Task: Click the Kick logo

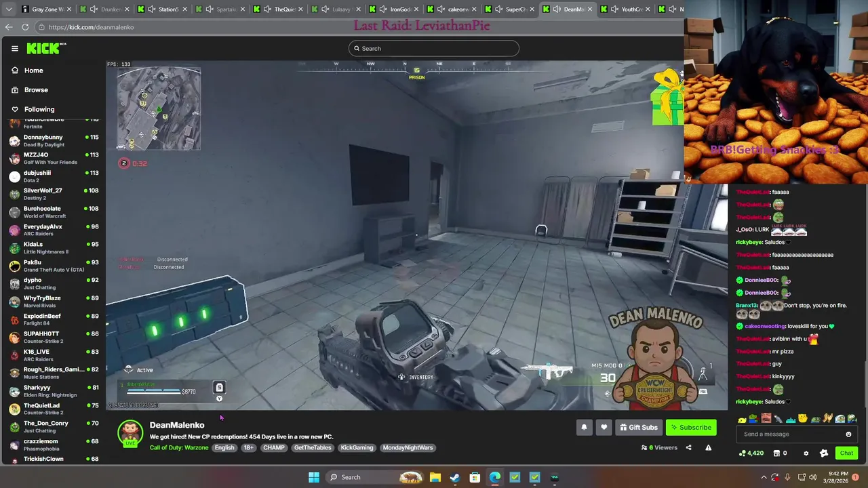Action: click(x=46, y=48)
